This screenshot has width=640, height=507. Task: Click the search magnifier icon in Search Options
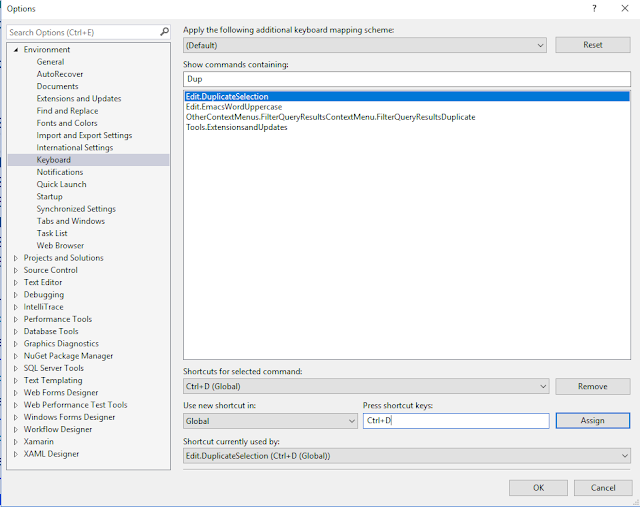[164, 32]
